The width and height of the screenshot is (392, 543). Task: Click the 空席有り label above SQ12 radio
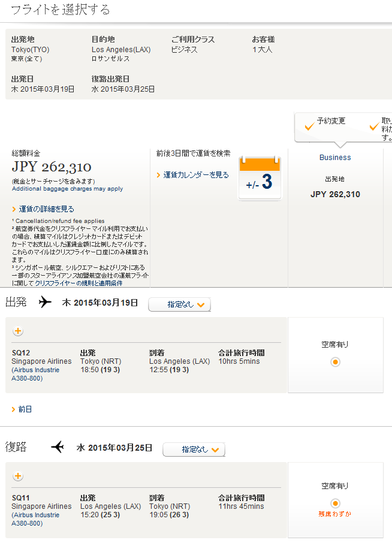pyautogui.click(x=335, y=345)
